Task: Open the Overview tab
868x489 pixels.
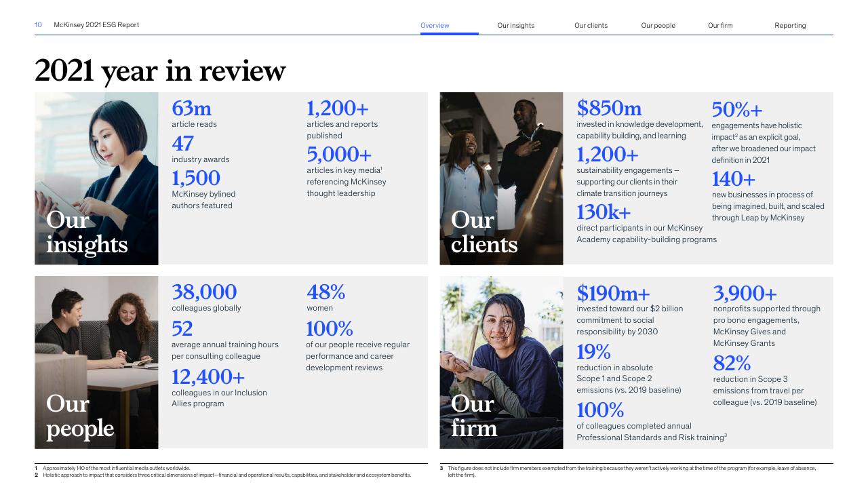Action: coord(435,26)
